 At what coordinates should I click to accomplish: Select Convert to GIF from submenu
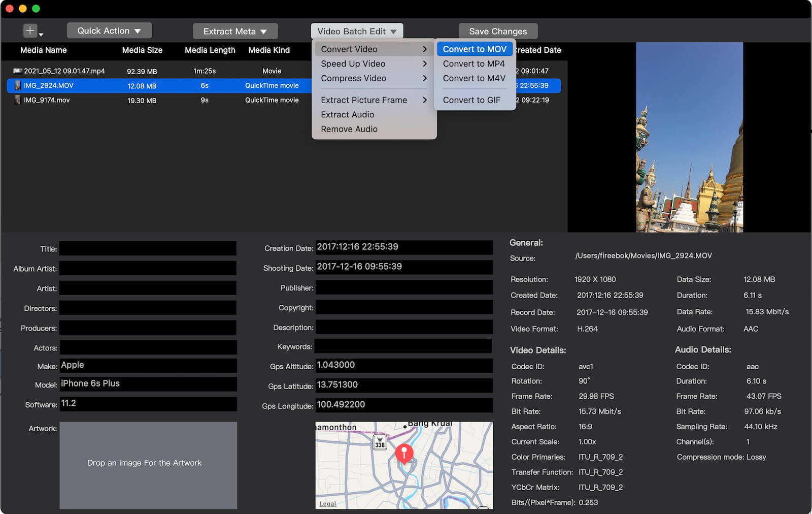click(471, 100)
